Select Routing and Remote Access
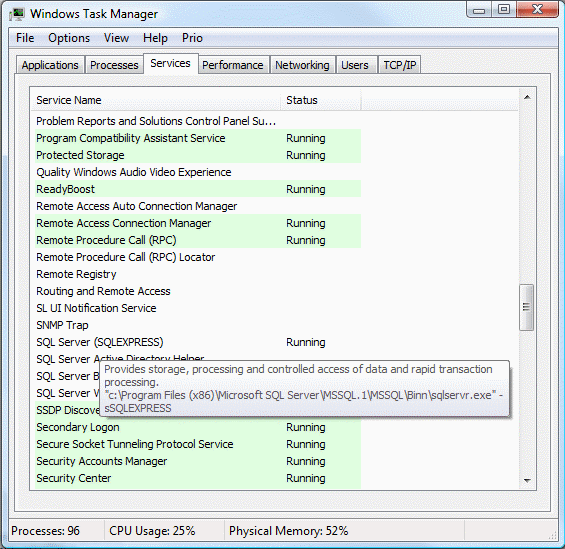 click(x=197, y=291)
